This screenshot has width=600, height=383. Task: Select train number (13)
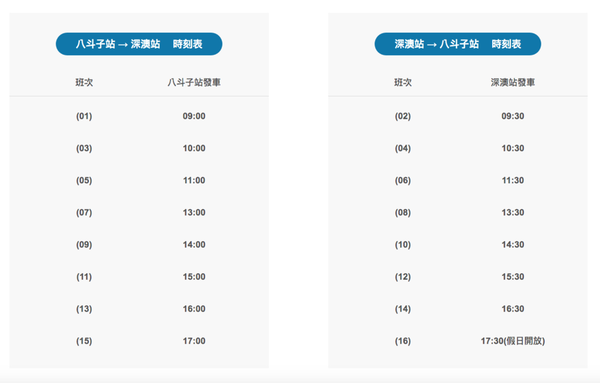point(84,309)
